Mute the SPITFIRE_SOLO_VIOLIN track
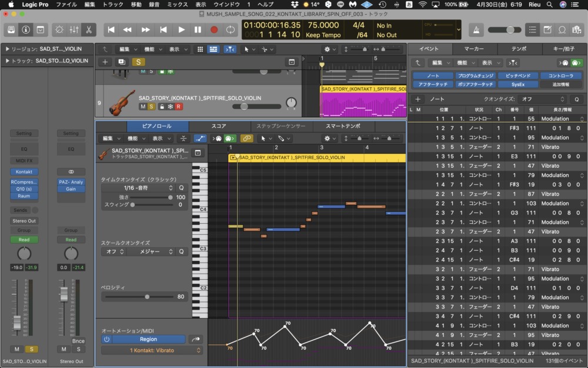Image resolution: width=588 pixels, height=368 pixels. tap(142, 107)
